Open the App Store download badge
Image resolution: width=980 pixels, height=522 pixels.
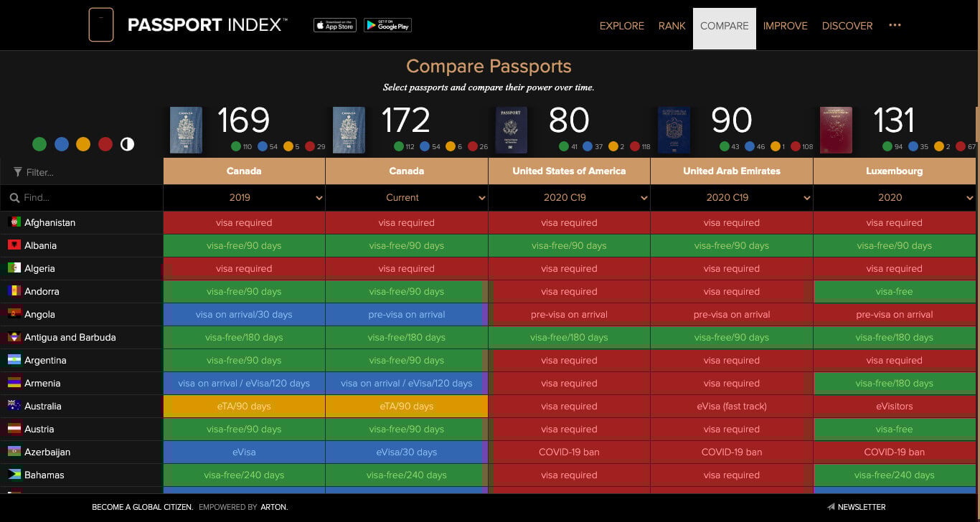335,25
